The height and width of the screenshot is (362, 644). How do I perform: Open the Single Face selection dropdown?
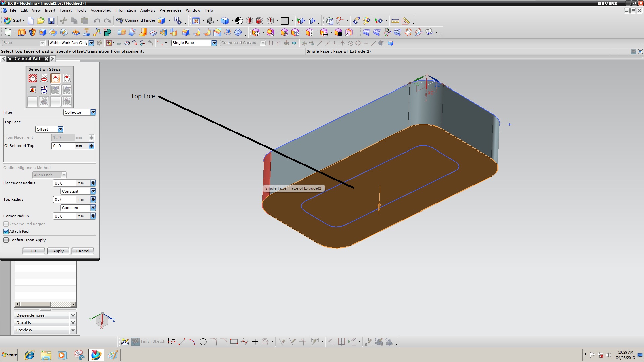click(214, 43)
